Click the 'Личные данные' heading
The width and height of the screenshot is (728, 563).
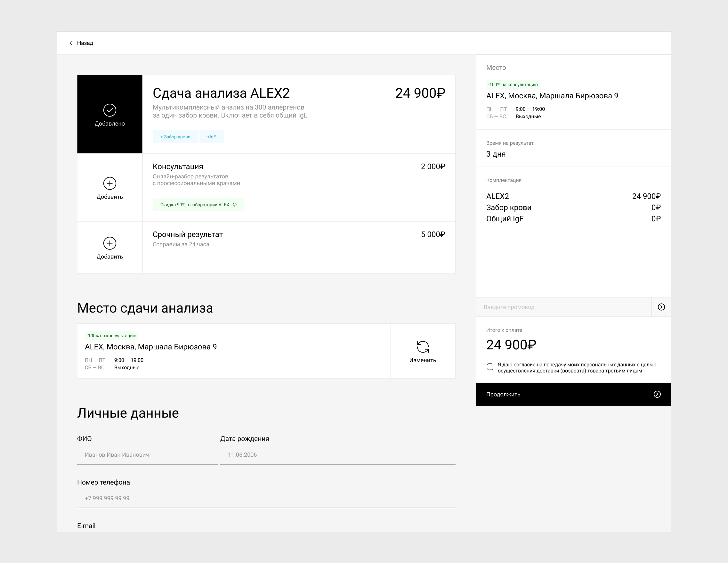coord(128,413)
